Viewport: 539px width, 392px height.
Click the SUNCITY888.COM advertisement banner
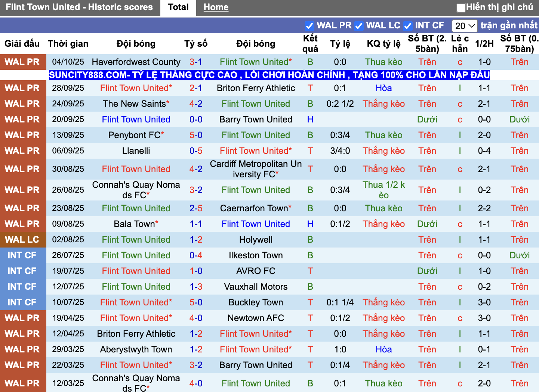click(x=269, y=75)
